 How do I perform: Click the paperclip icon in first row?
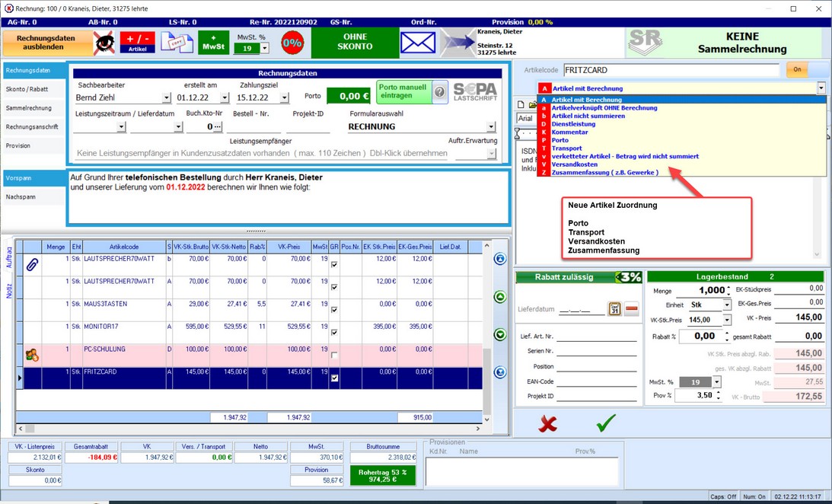(x=32, y=264)
